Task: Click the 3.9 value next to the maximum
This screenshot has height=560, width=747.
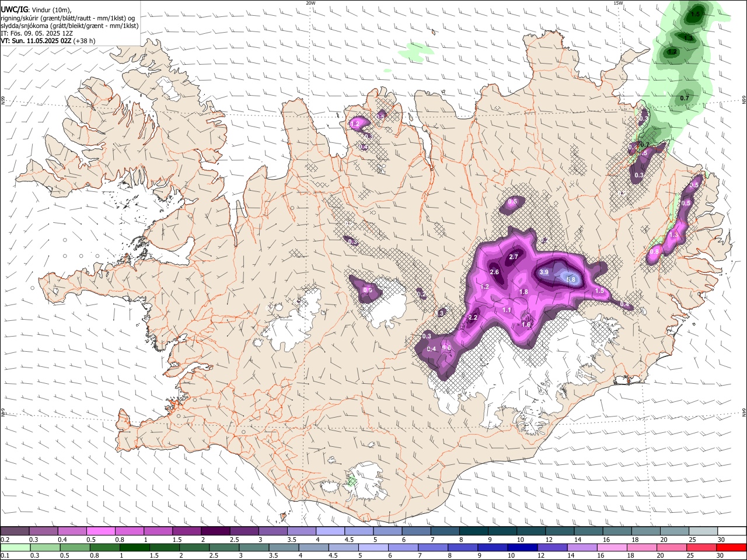Action: [544, 272]
